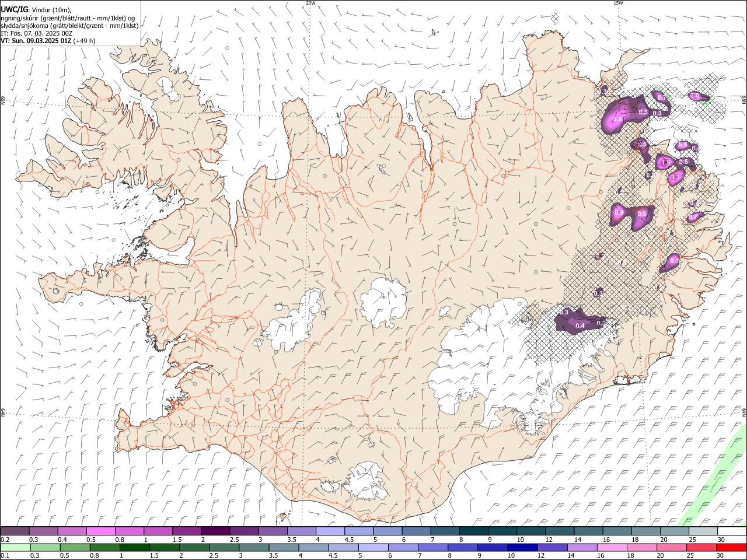
Task: Click the Hofsjökull glacier in central Iceland
Action: click(x=383, y=303)
